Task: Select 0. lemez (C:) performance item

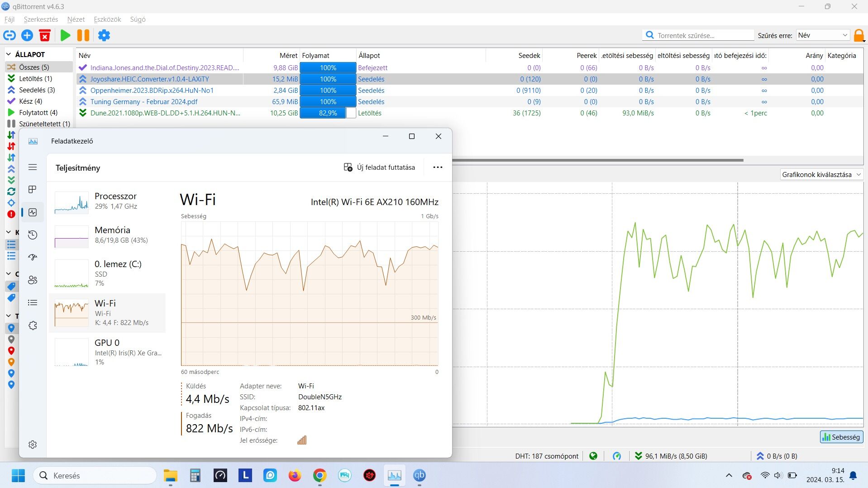Action: click(x=107, y=273)
